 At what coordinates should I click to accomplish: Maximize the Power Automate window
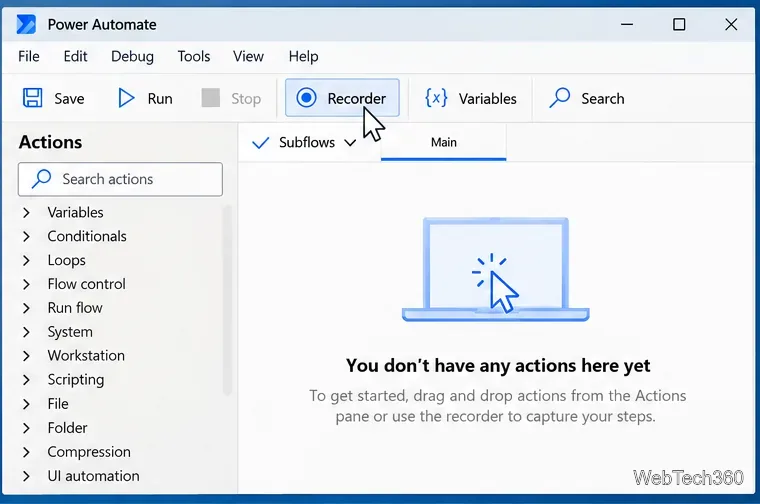679,24
